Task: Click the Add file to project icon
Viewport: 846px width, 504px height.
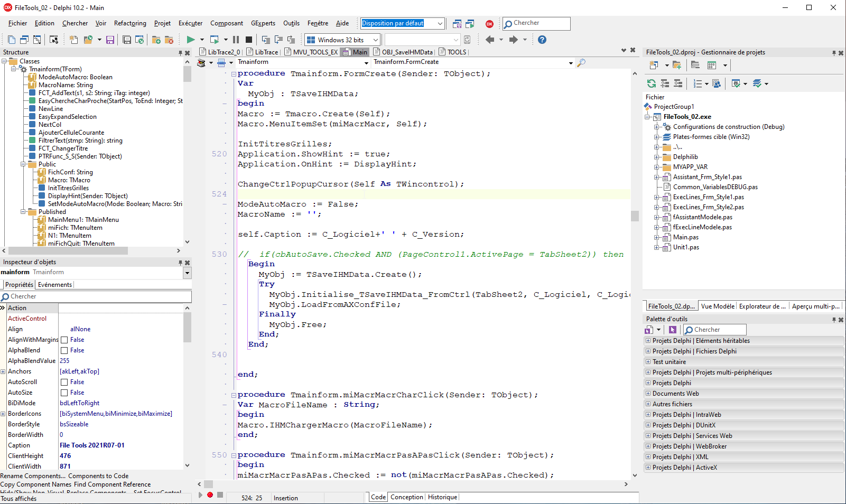Action: (156, 40)
